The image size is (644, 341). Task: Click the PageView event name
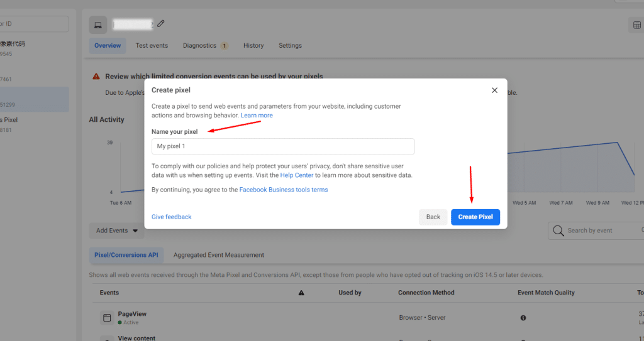point(132,314)
